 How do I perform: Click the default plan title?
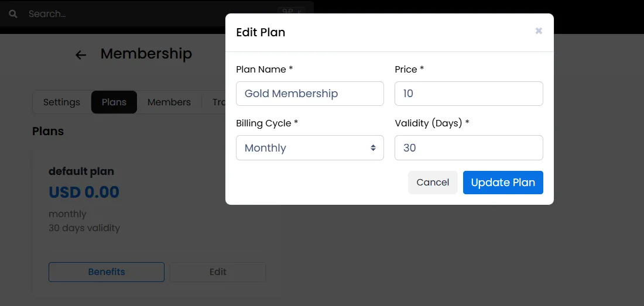tap(81, 171)
